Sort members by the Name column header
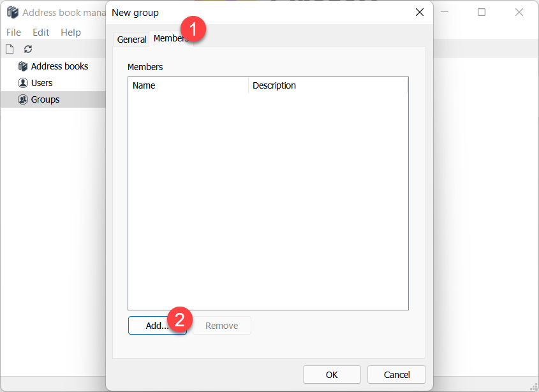 pos(188,85)
